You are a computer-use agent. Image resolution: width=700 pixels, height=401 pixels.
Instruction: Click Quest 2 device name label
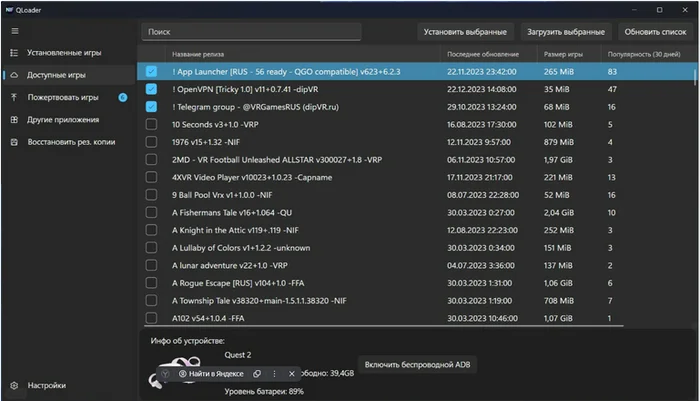[x=238, y=355]
